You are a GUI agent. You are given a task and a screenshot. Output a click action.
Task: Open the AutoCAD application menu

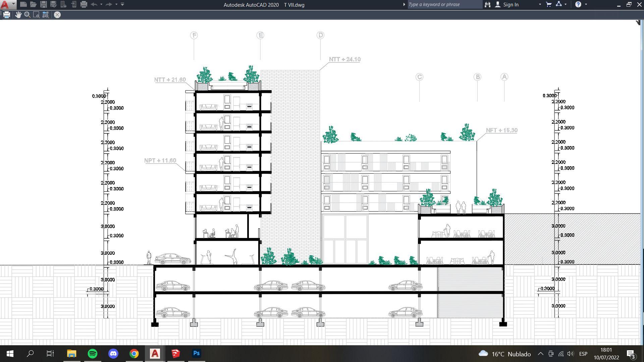tap(5, 5)
